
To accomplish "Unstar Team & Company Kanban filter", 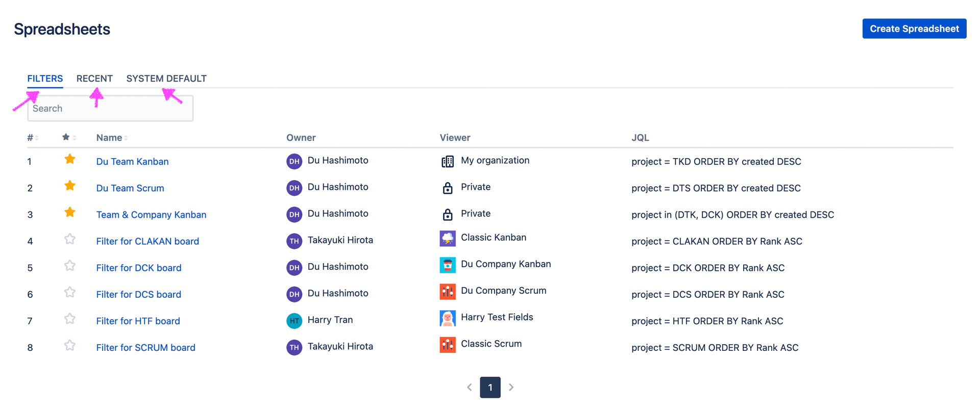I will 70,212.
